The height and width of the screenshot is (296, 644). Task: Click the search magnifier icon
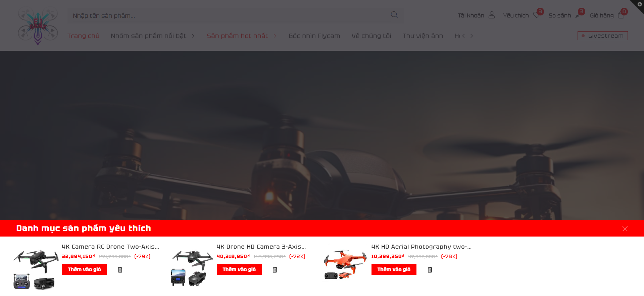click(x=394, y=15)
